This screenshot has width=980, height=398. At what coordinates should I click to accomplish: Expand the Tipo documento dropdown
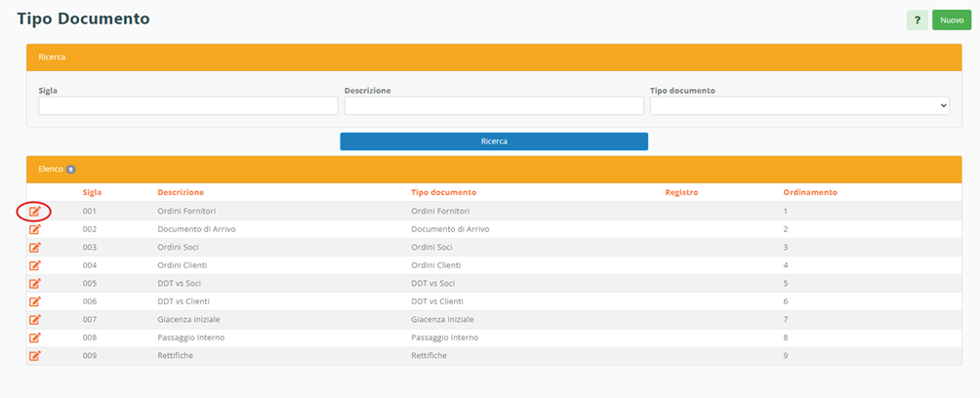point(799,105)
